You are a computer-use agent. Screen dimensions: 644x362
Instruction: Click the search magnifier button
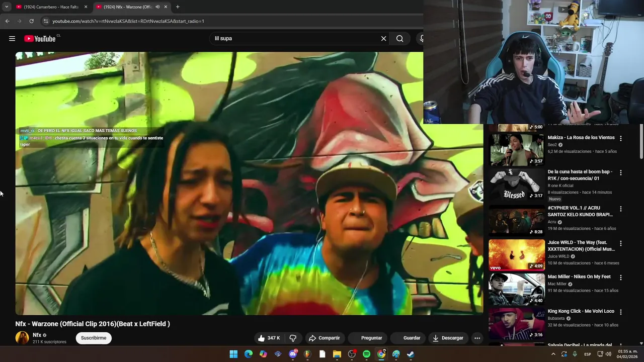(399, 38)
